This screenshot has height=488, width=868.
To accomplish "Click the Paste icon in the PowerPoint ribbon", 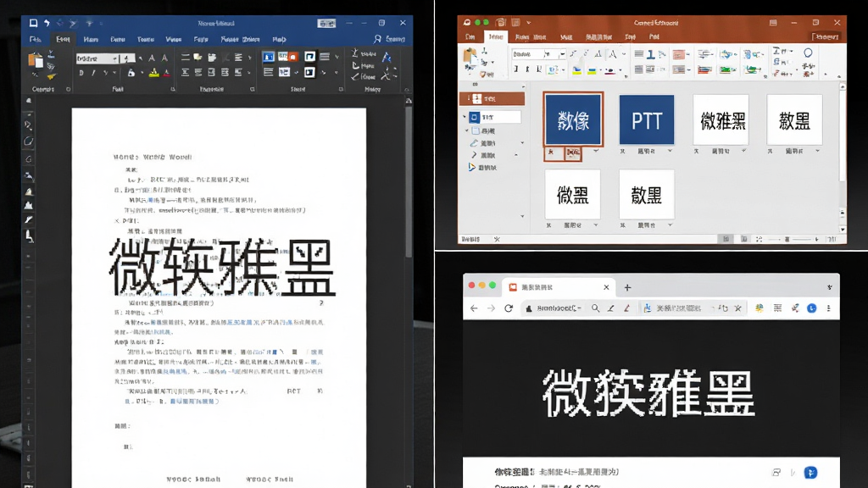I will [470, 56].
